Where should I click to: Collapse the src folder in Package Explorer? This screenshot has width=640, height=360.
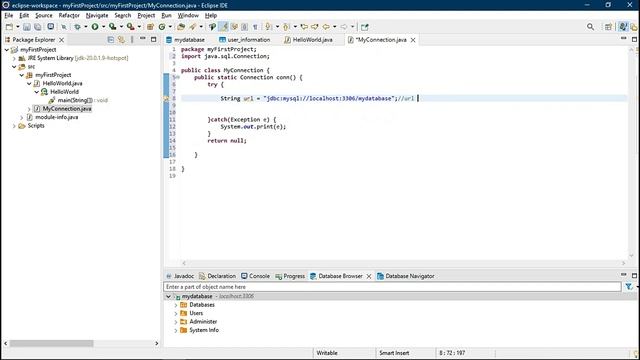14,67
